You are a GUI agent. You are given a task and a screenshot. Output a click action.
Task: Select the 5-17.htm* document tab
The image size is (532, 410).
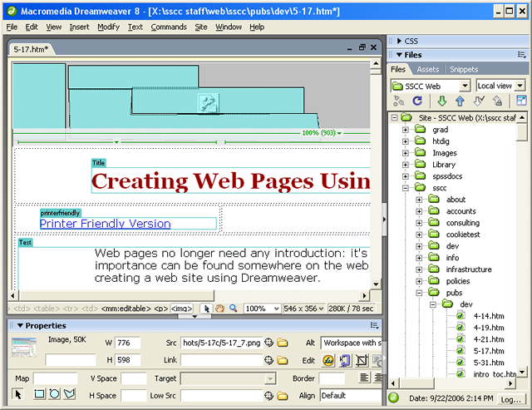pyautogui.click(x=31, y=49)
